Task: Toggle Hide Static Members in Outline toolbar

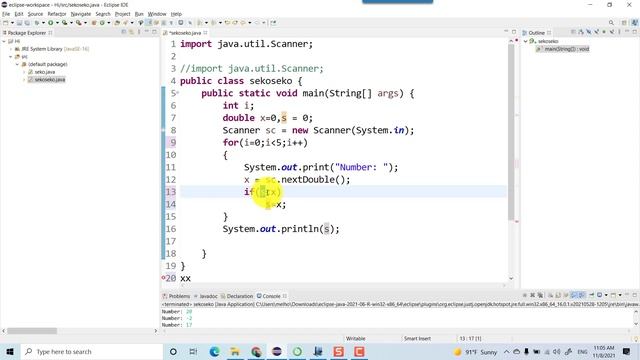Action: click(596, 32)
